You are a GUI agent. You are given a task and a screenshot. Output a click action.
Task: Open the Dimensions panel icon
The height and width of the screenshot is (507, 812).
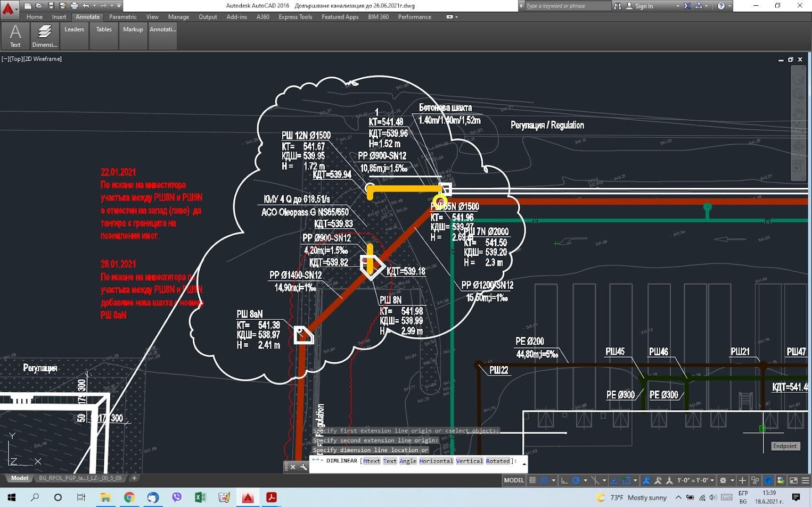point(45,36)
